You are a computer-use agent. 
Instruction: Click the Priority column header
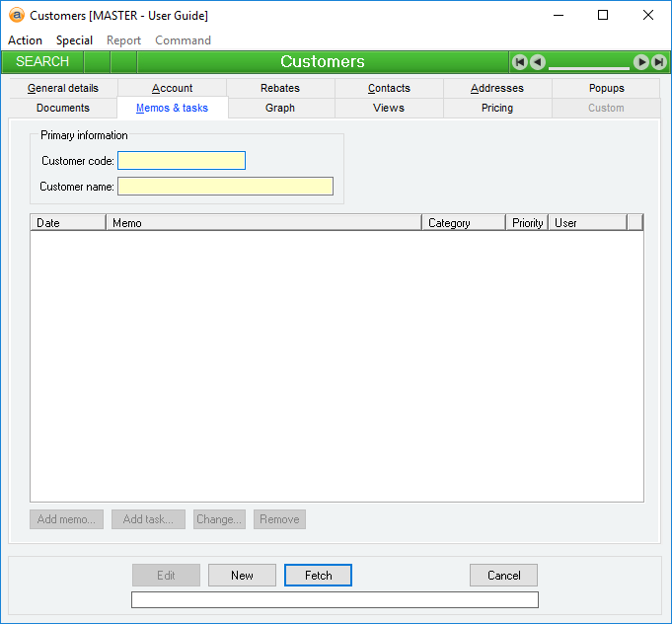coord(527,223)
